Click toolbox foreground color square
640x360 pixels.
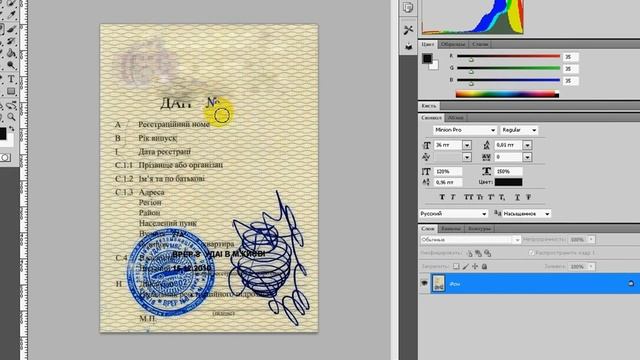[2, 133]
